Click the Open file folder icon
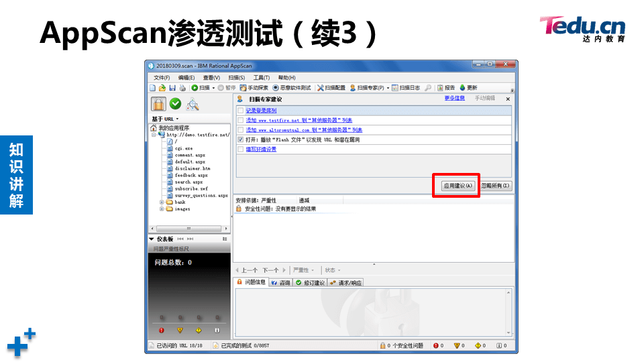The image size is (644, 362). click(162, 88)
